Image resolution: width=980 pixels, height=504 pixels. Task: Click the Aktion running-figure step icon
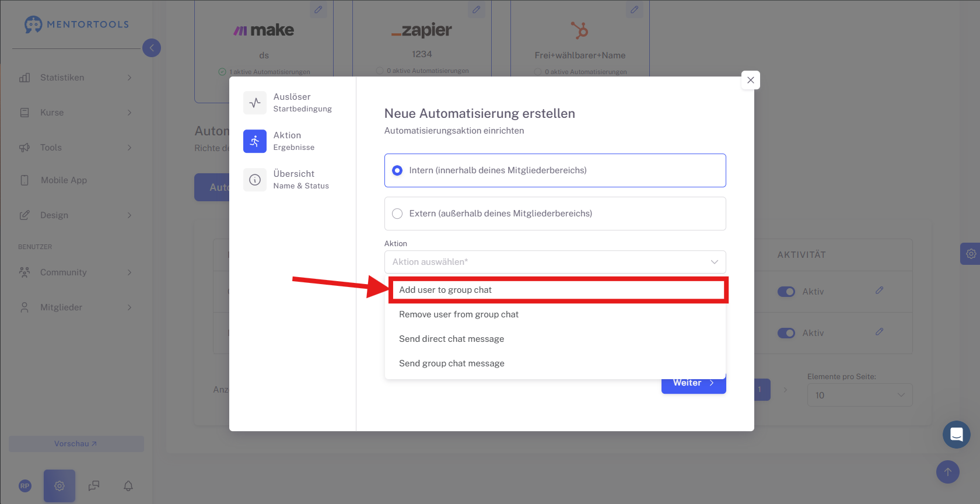click(x=255, y=141)
